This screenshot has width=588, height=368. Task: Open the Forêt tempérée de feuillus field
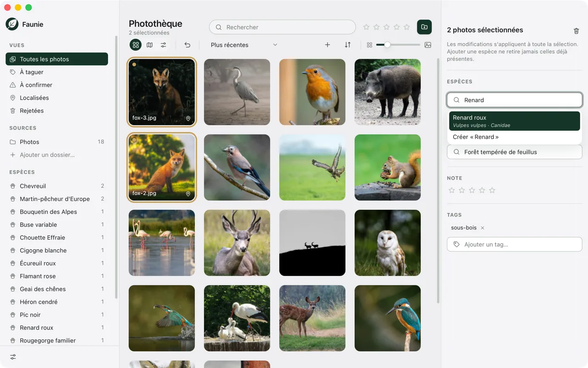(514, 152)
